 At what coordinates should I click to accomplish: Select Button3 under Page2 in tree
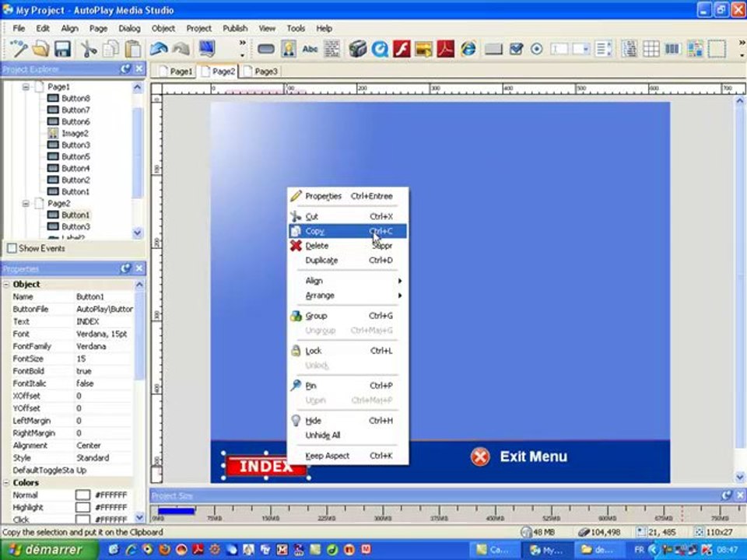click(x=75, y=226)
